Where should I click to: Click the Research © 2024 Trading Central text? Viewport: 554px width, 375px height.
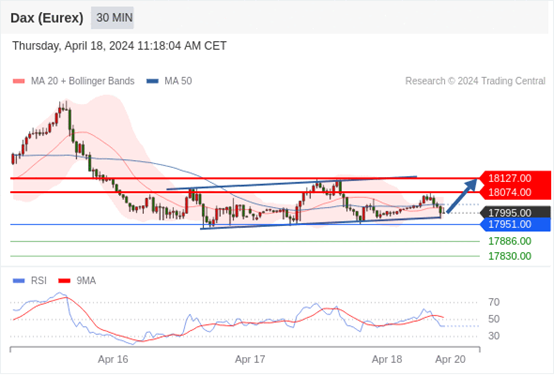475,81
